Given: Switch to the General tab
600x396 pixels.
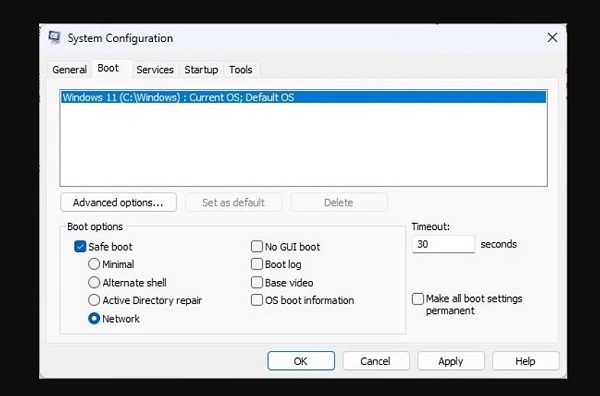Looking at the screenshot, I should (70, 70).
